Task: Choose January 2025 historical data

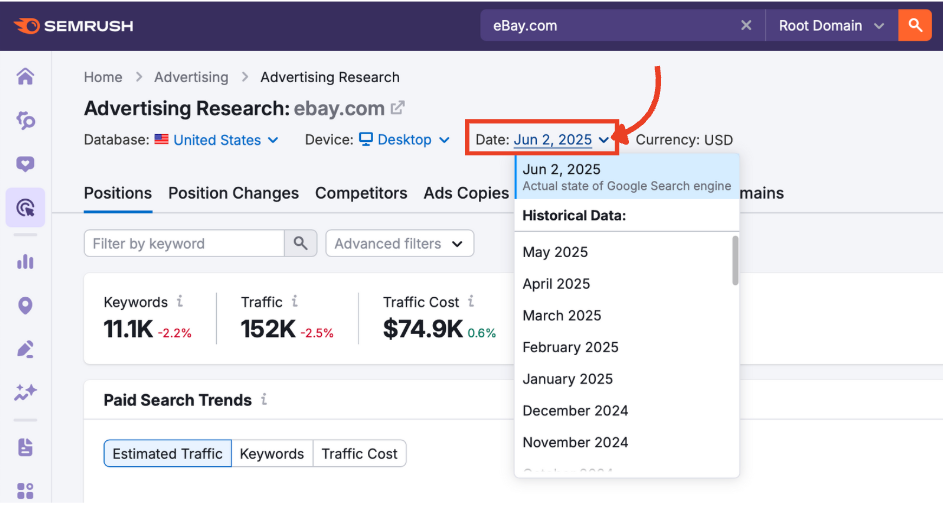Action: coord(623,379)
